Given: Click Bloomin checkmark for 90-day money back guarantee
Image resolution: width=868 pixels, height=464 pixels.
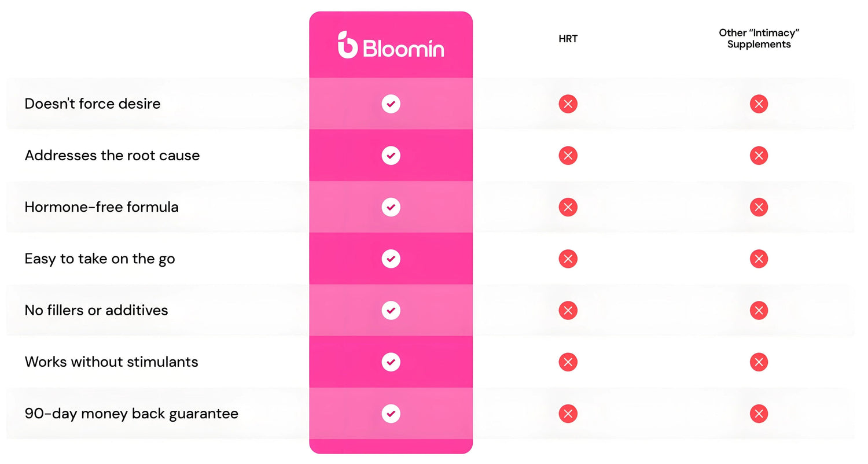Looking at the screenshot, I should pos(391,414).
